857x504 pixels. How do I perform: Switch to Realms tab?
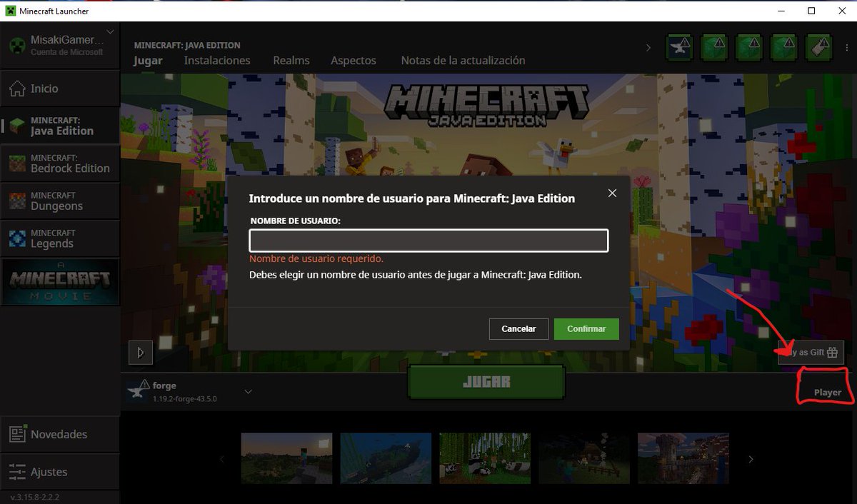point(291,61)
